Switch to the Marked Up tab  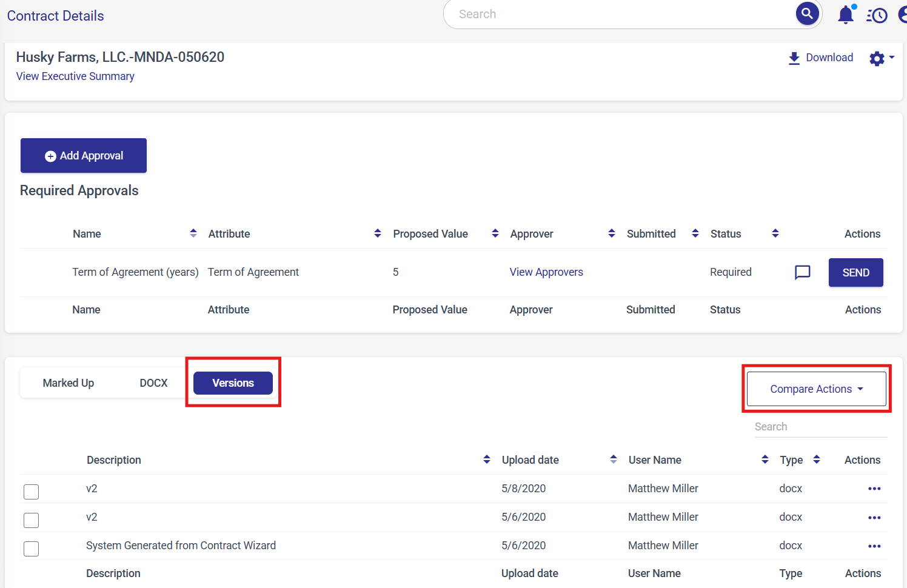(69, 383)
